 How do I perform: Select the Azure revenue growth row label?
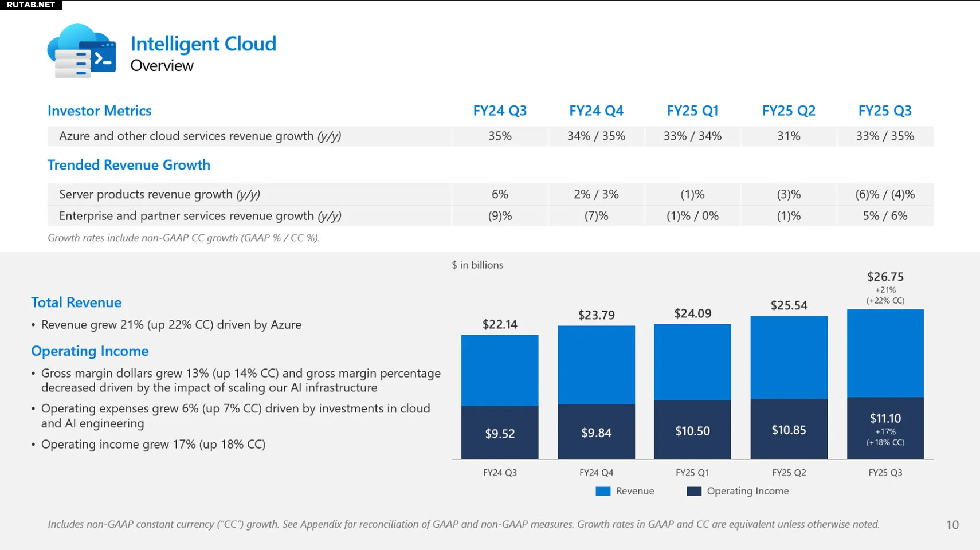coord(200,136)
